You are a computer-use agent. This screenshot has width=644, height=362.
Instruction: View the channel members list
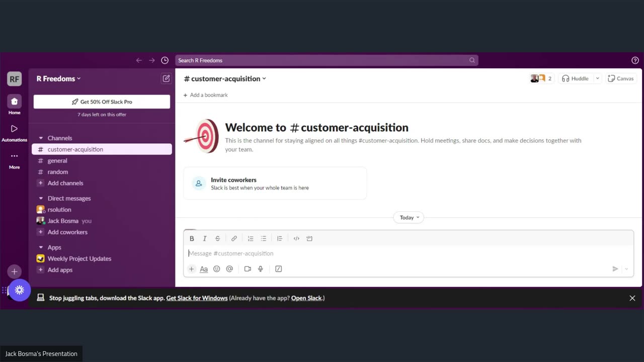541,78
